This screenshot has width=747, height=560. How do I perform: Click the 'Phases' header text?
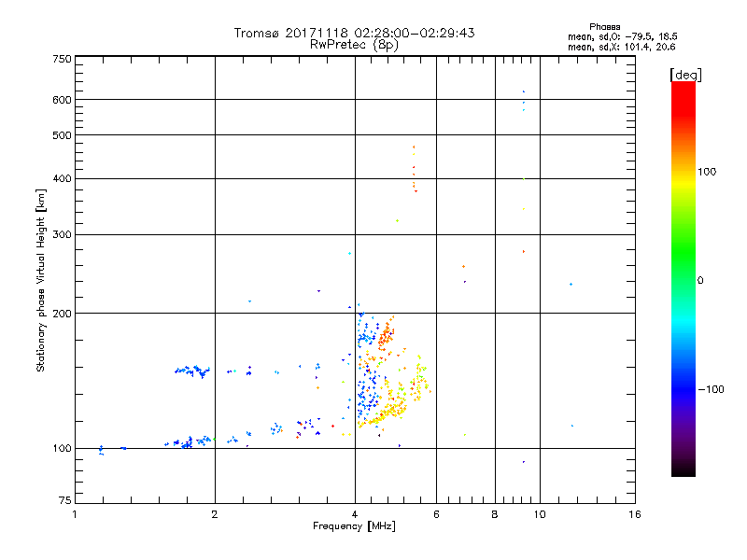[604, 27]
